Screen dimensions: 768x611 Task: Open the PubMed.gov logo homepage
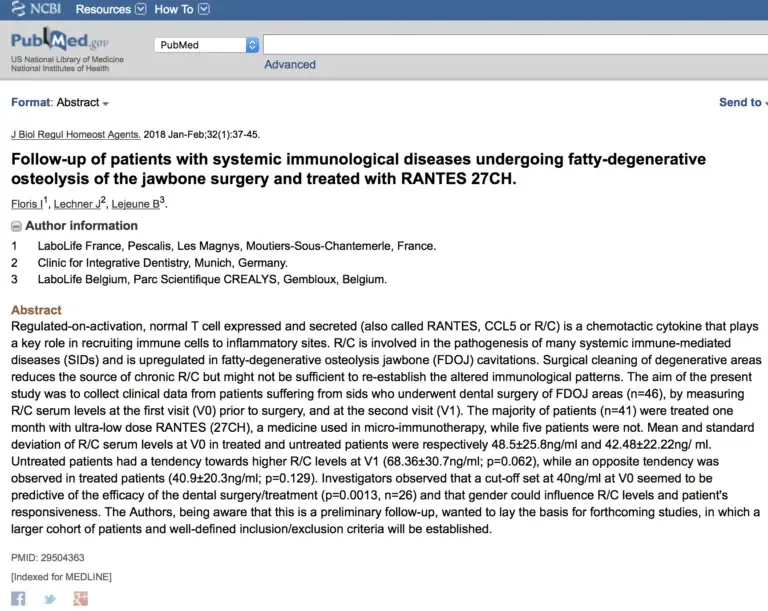pyautogui.click(x=59, y=40)
